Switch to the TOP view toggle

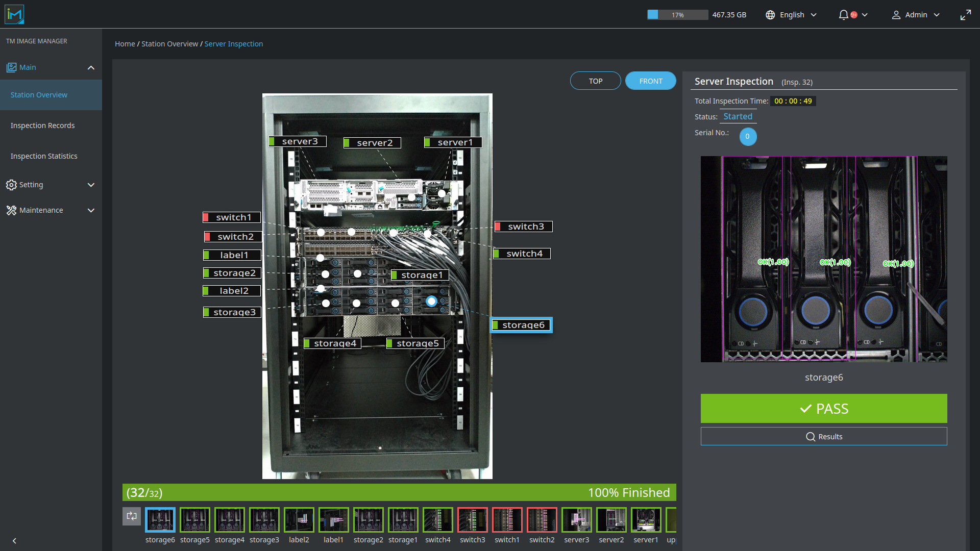(x=595, y=81)
